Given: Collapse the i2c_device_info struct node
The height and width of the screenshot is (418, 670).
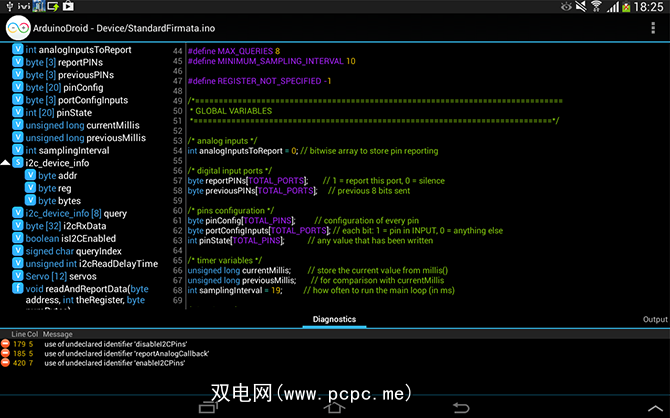Looking at the screenshot, I should [x=6, y=162].
